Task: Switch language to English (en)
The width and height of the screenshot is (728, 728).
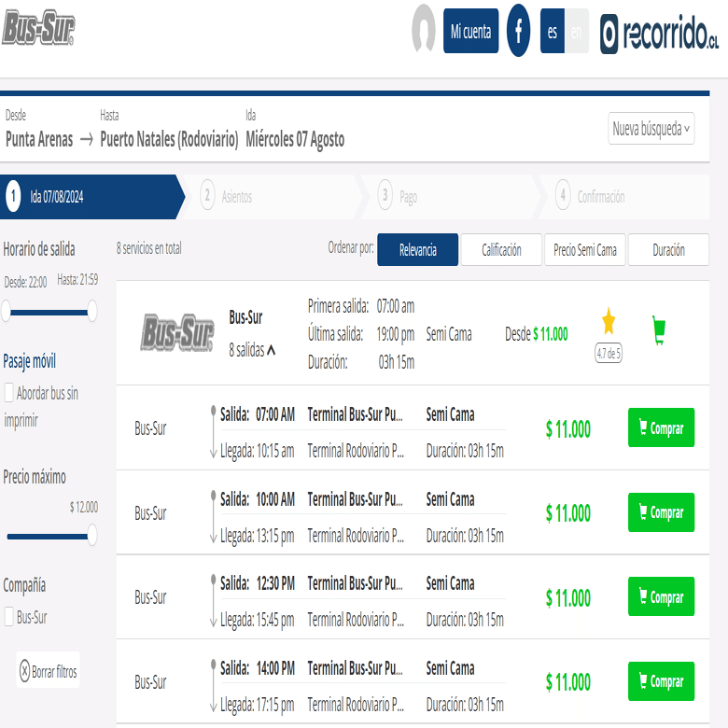Action: pos(577,31)
